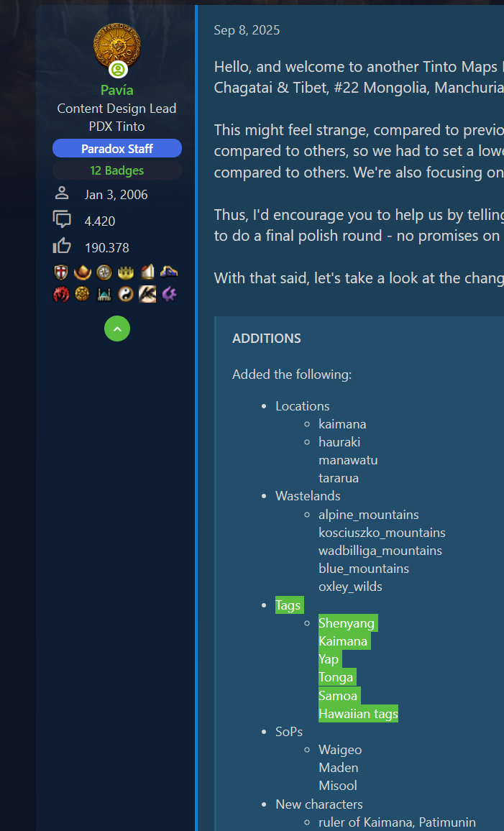Click alpine_mountains wasteland entry
504x831 pixels.
point(369,515)
